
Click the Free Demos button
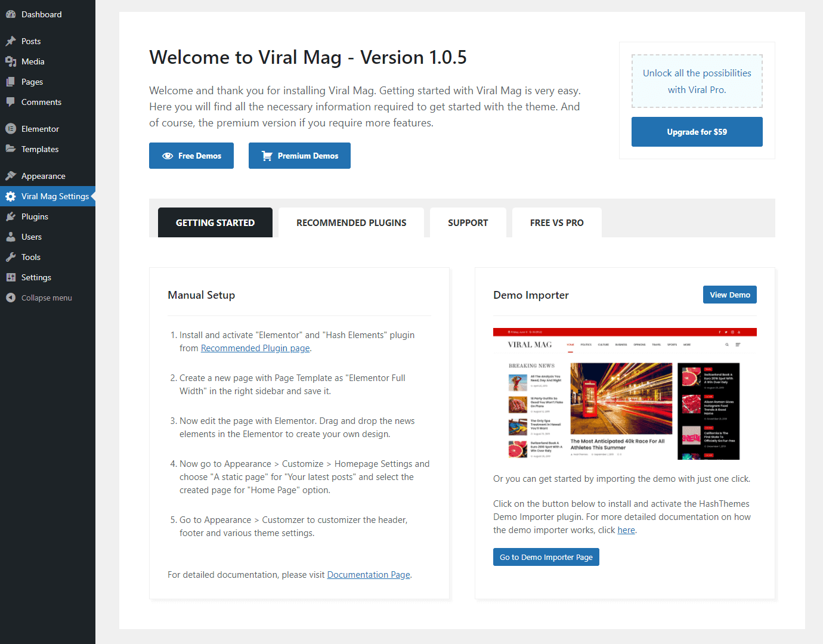tap(191, 156)
